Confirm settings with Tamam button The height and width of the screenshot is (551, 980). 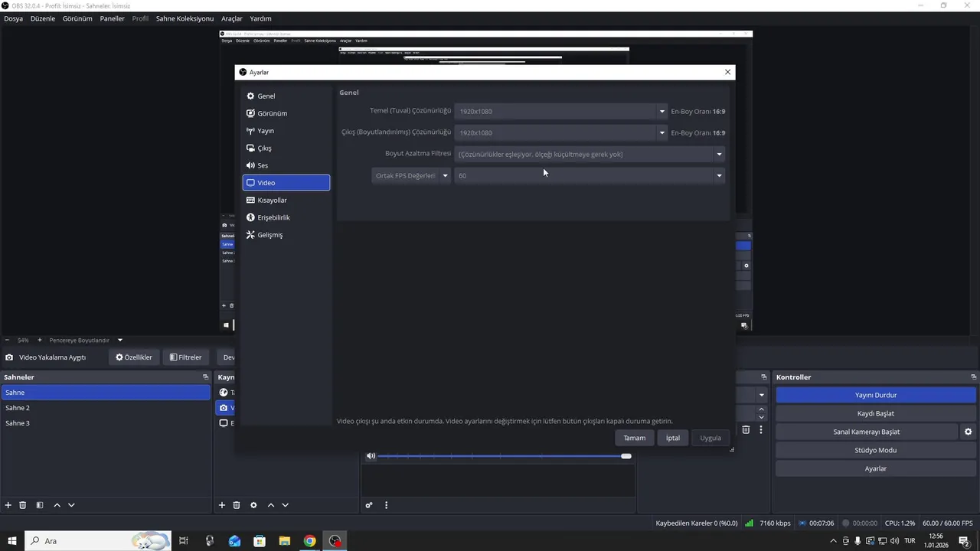tap(634, 438)
